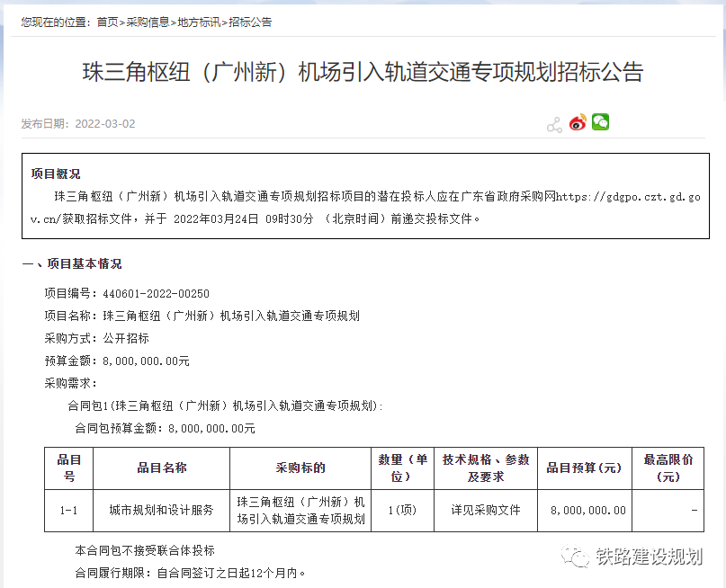Image resolution: width=726 pixels, height=588 pixels.
Task: Click the 一、项目基本情况 section heading
Action: pos(72,263)
